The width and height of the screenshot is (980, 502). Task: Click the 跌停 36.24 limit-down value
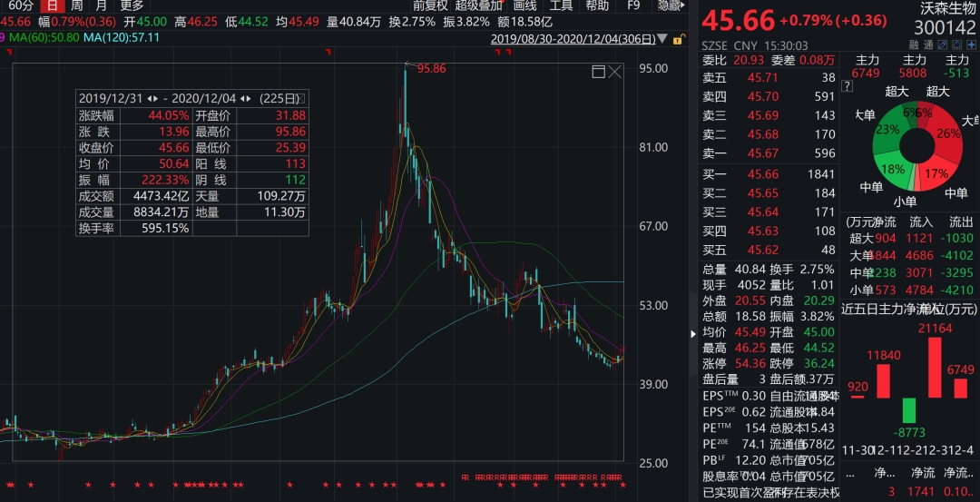pyautogui.click(x=818, y=363)
